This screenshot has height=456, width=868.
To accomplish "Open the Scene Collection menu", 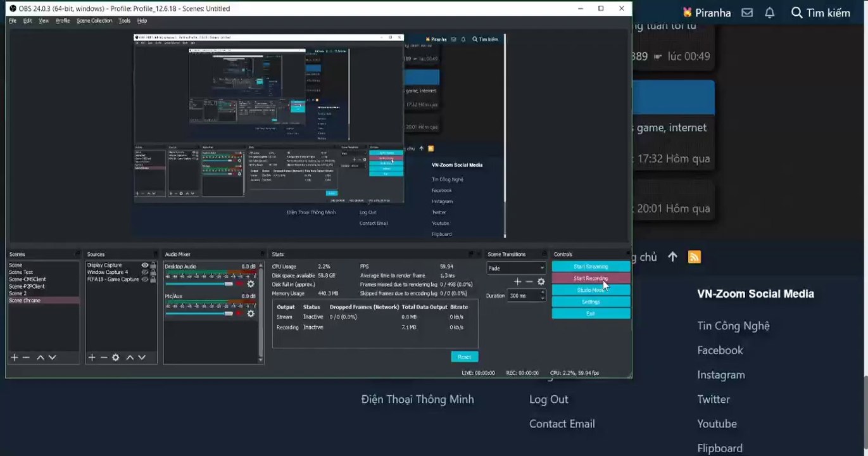I will (x=94, y=21).
